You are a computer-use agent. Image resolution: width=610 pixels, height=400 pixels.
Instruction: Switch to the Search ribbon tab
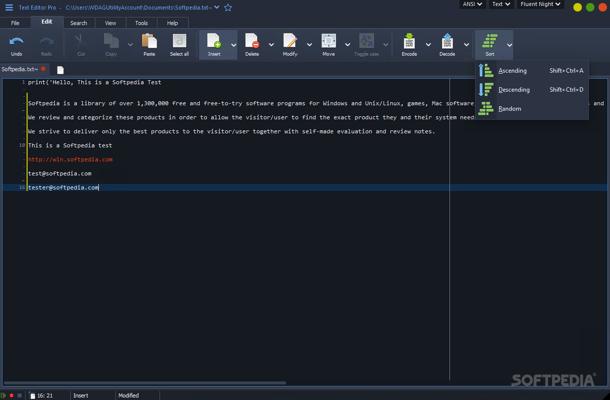pos(79,23)
